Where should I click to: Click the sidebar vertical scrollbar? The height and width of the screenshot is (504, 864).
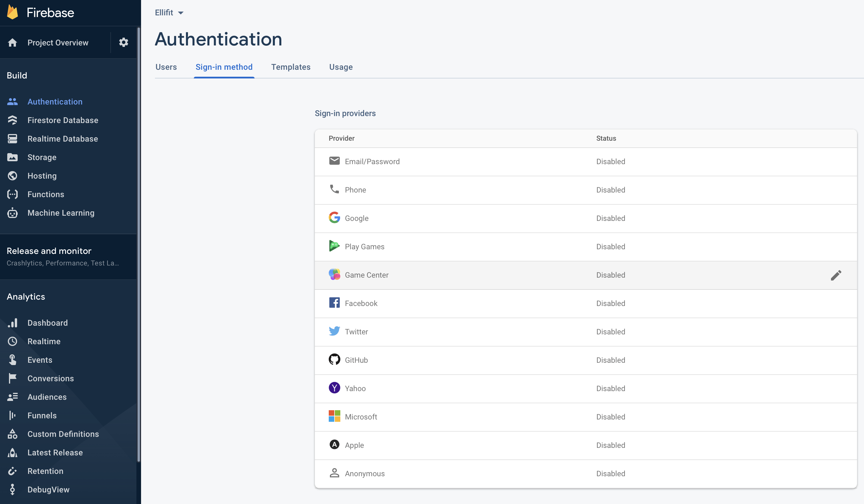pyautogui.click(x=138, y=245)
